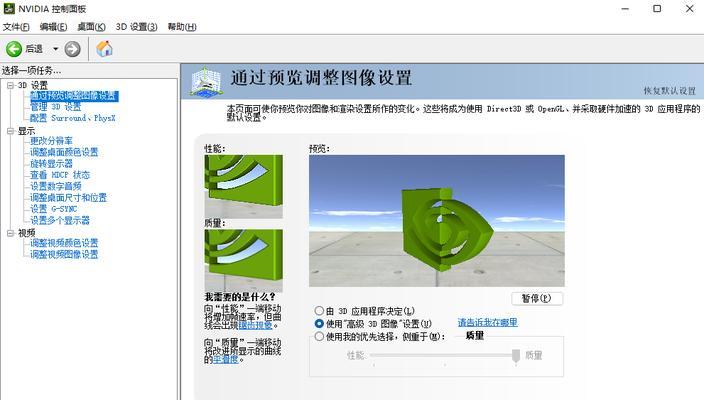704x400 pixels.
Task: Click the 请告诉我在哪里 link
Action: pos(488,322)
